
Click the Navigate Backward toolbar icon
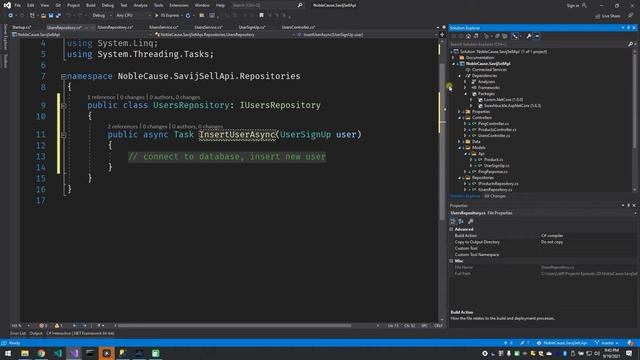[10, 16]
